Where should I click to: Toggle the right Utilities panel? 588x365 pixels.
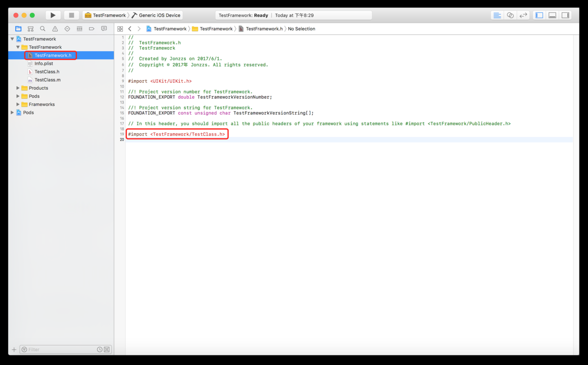[x=565, y=15]
